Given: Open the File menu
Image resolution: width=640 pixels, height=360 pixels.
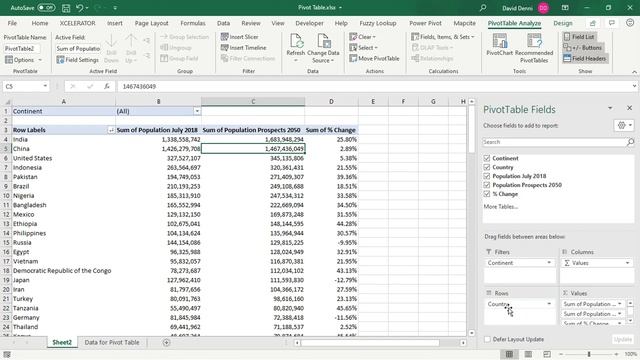Looking at the screenshot, I should tap(12, 23).
